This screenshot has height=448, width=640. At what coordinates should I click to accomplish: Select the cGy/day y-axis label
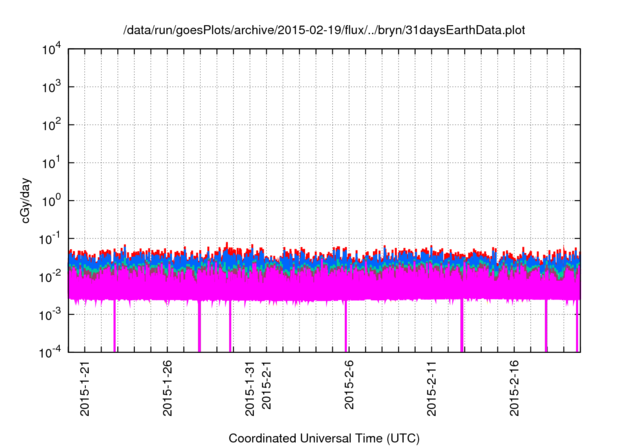pos(25,200)
